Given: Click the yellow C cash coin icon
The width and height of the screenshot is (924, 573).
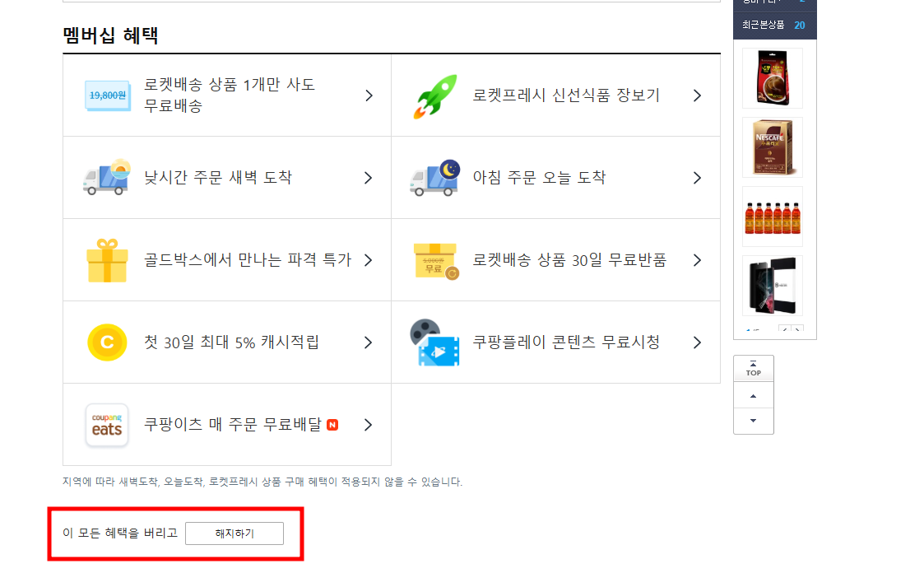Looking at the screenshot, I should 107,342.
